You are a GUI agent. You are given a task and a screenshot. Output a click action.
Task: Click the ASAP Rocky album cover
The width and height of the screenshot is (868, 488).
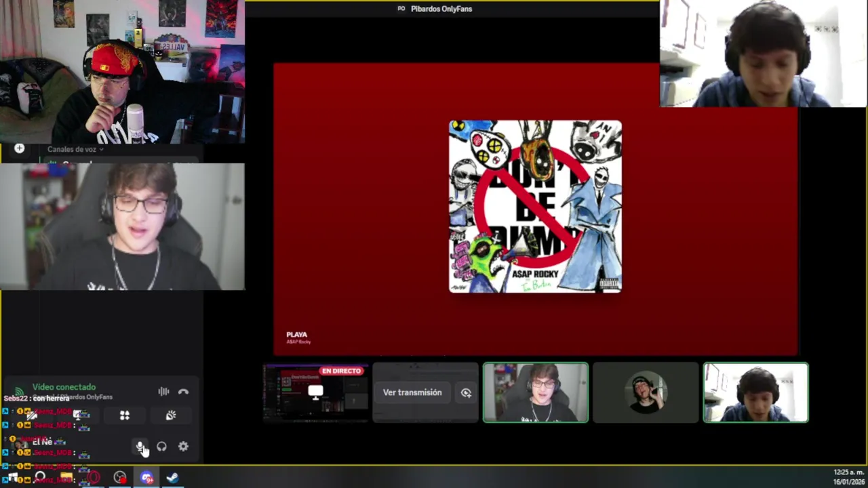(x=535, y=207)
